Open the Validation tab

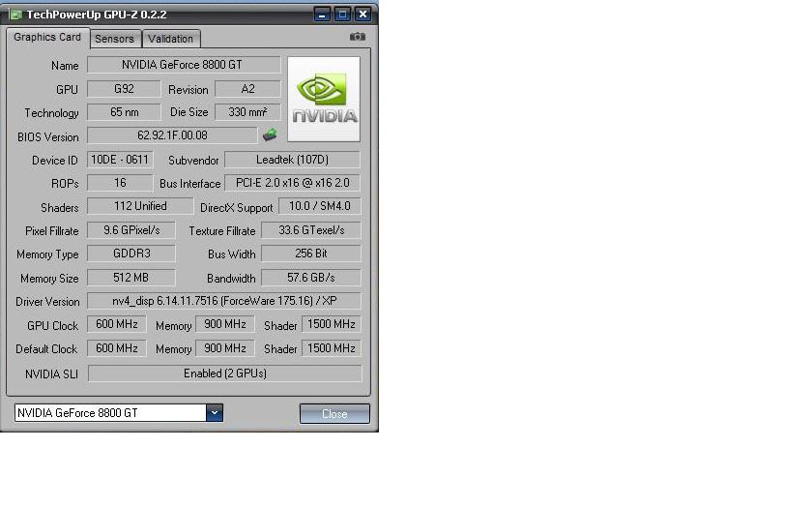(171, 39)
